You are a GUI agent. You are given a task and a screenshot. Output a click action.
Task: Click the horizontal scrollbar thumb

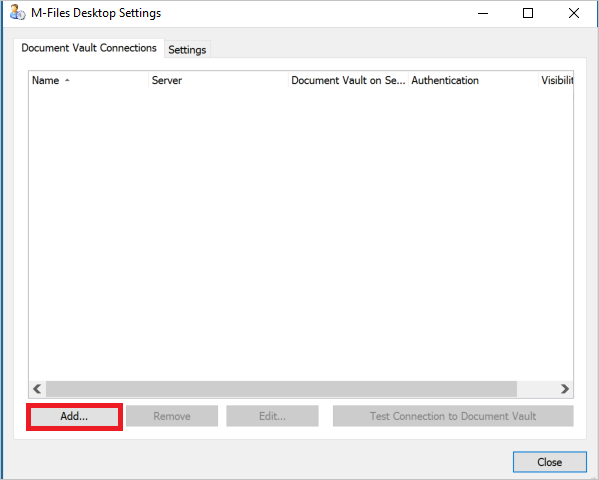coord(282,389)
